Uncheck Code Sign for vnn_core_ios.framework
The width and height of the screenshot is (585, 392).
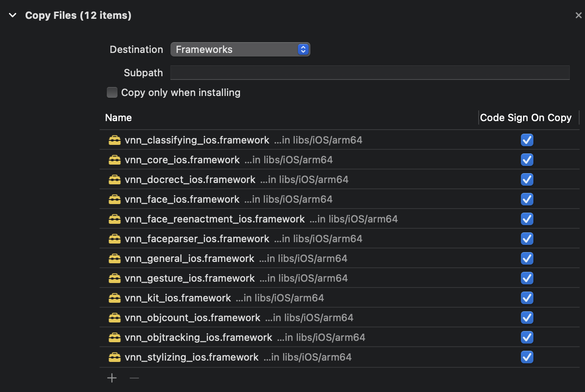[527, 160]
